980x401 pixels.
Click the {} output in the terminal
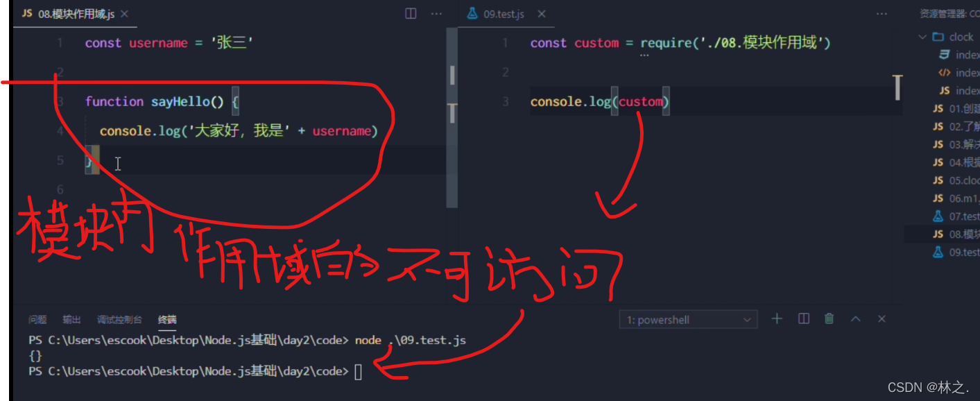click(x=35, y=356)
